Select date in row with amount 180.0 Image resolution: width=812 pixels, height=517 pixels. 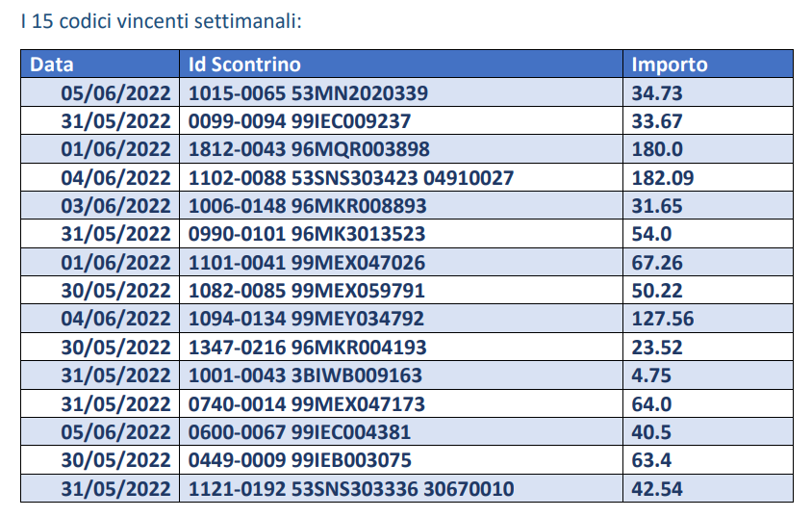click(x=116, y=149)
